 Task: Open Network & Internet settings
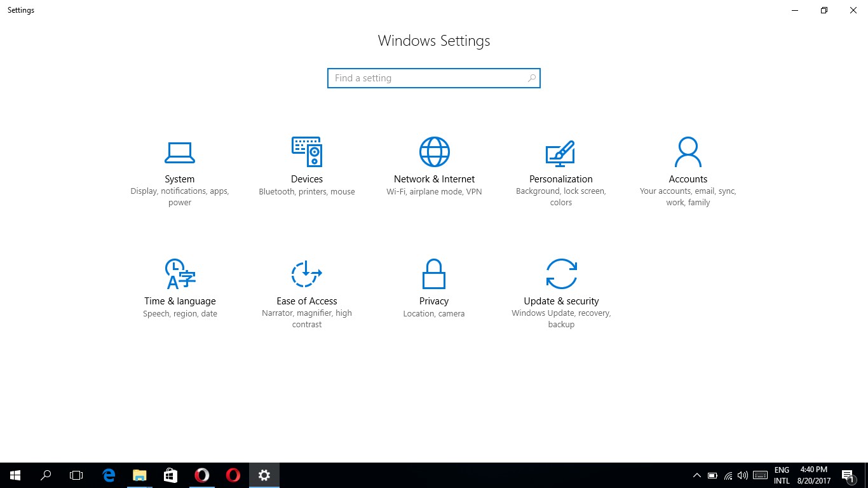pos(434,167)
